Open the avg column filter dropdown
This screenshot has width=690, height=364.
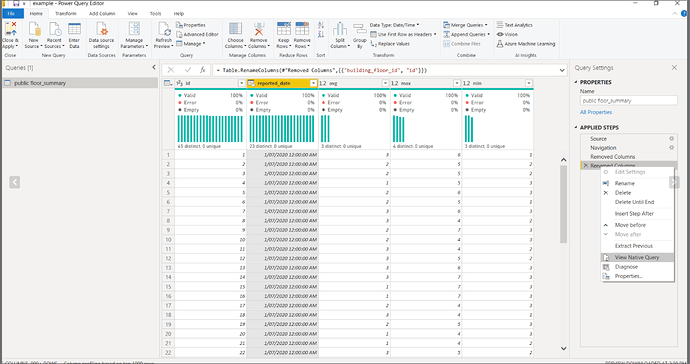coord(385,83)
